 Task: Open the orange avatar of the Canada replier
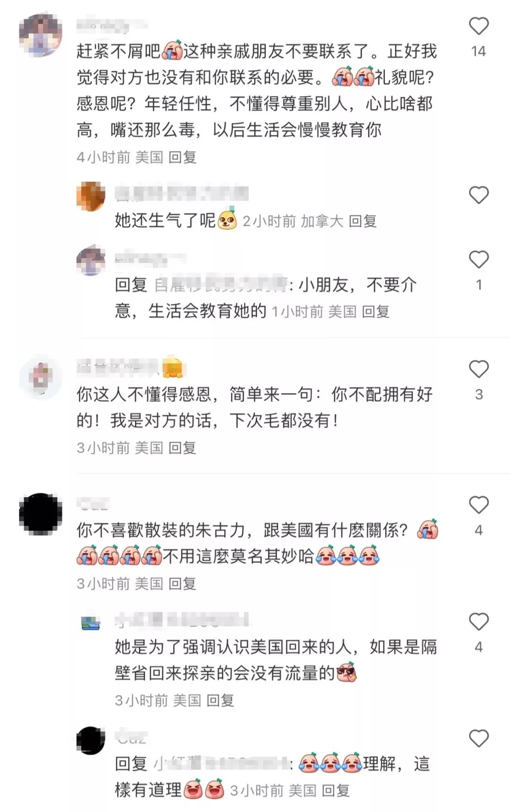pyautogui.click(x=91, y=196)
